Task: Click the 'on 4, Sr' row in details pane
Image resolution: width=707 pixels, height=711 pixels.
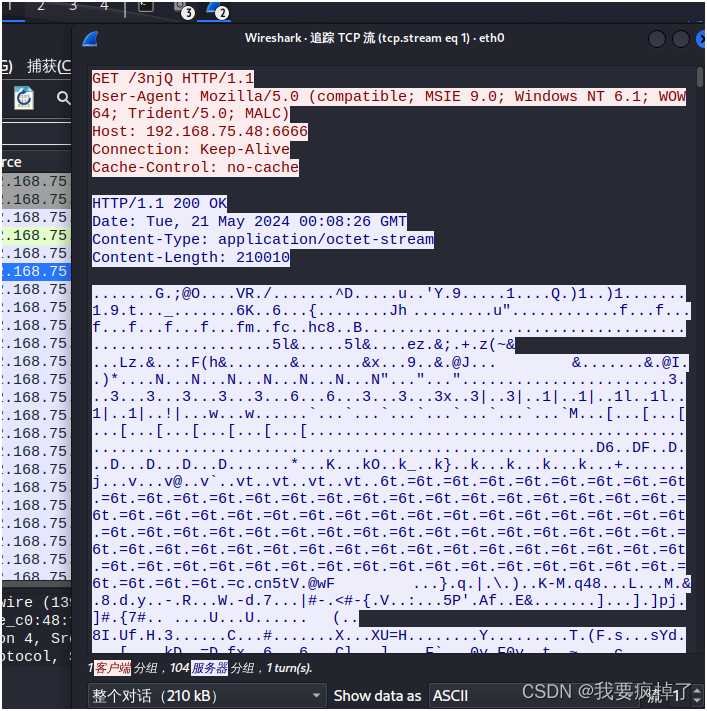Action: [36, 638]
